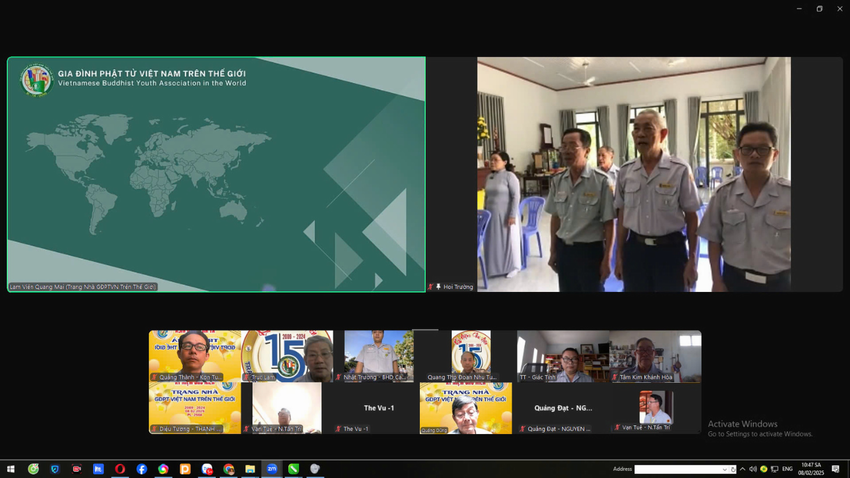This screenshot has width=850, height=478.
Task: Click the yellow-green tray app icon
Action: click(764, 469)
